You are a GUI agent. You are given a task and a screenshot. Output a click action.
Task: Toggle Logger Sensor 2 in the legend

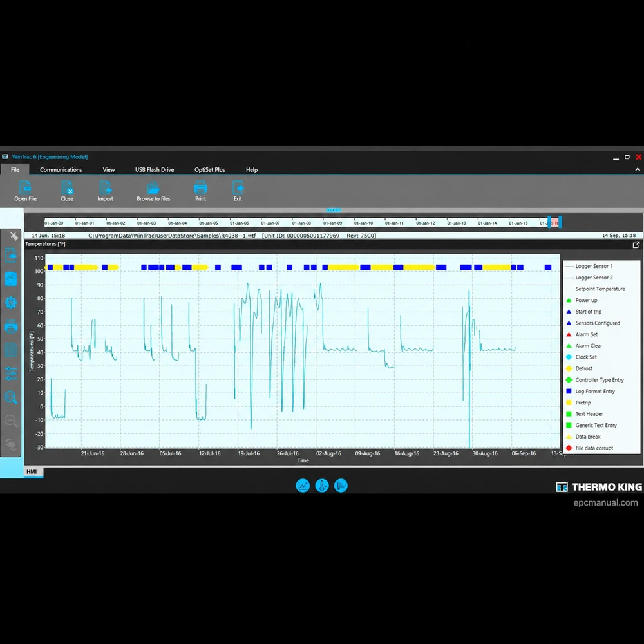pos(589,278)
